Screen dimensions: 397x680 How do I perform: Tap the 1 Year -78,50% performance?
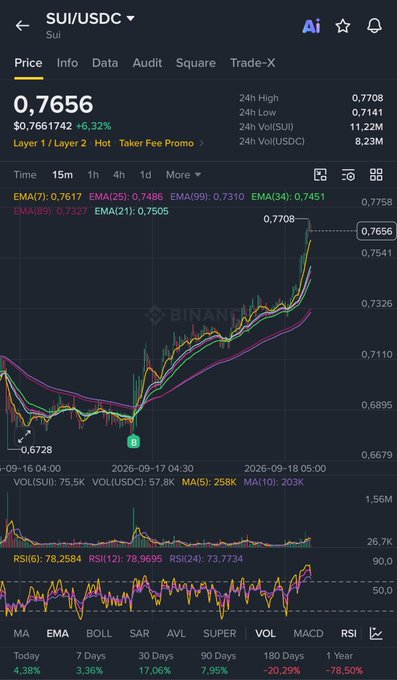tap(344, 663)
